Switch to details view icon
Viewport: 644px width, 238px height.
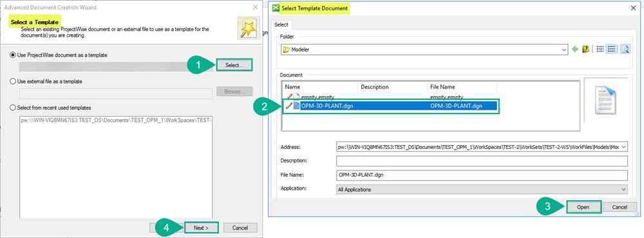[611, 49]
